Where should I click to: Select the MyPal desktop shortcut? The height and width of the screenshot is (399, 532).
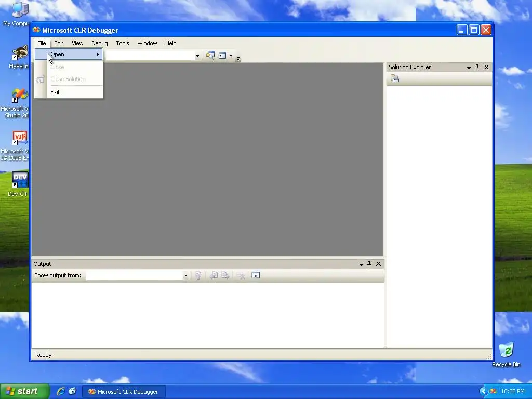pyautogui.click(x=19, y=57)
